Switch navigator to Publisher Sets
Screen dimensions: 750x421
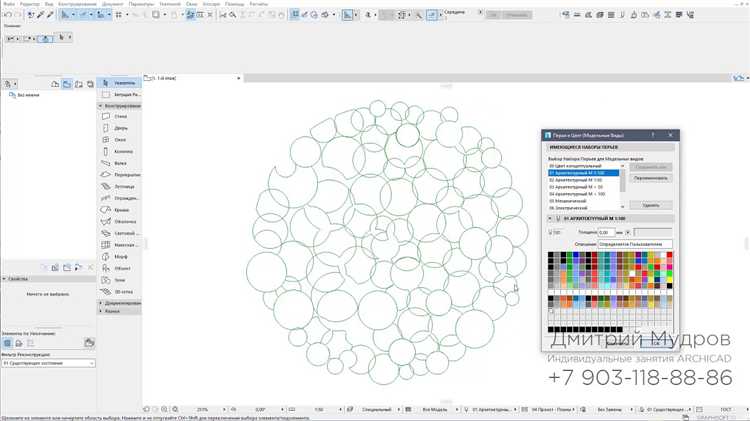(90, 84)
